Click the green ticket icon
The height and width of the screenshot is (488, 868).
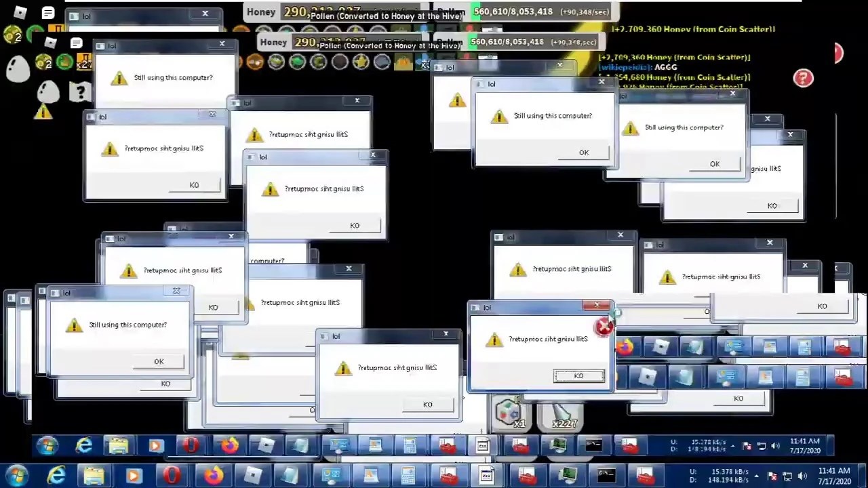[64, 62]
